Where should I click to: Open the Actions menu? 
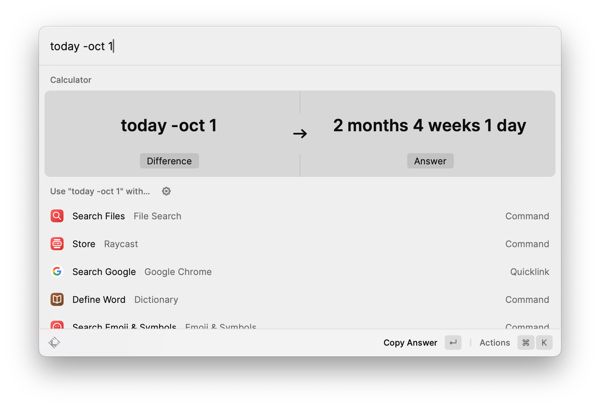coord(494,343)
